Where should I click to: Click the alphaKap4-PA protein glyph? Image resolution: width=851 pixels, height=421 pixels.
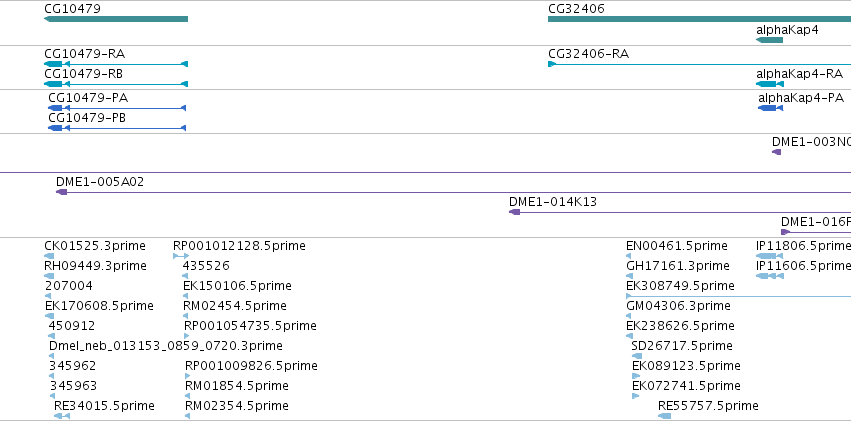pyautogui.click(x=770, y=108)
